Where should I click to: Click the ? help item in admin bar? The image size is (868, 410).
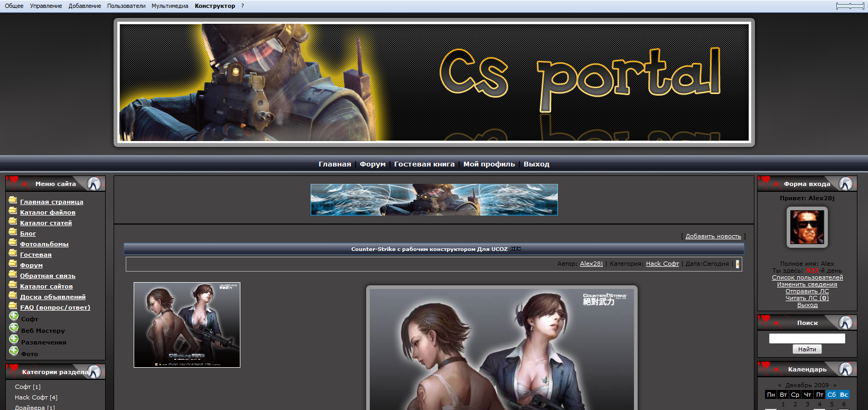[x=242, y=6]
